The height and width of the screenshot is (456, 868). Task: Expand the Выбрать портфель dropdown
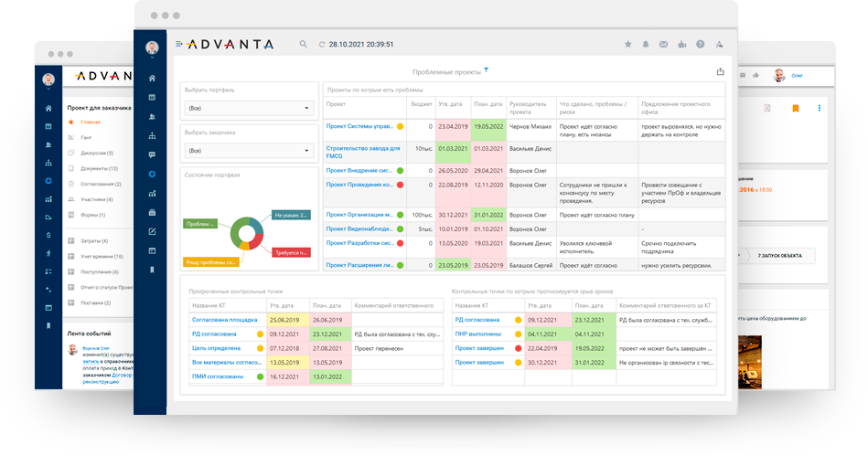(x=249, y=108)
